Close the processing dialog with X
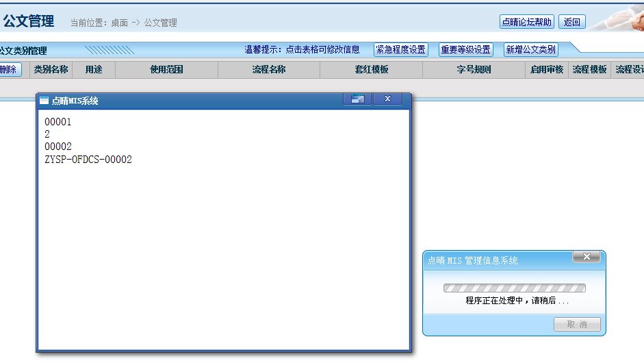Image resolution: width=644 pixels, height=363 pixels. pyautogui.click(x=586, y=257)
